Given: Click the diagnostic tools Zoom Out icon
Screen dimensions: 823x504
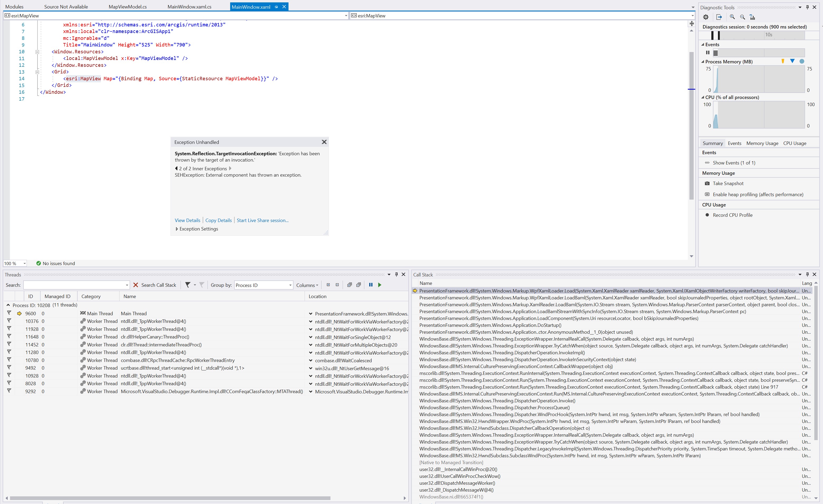Looking at the screenshot, I should pos(742,17).
